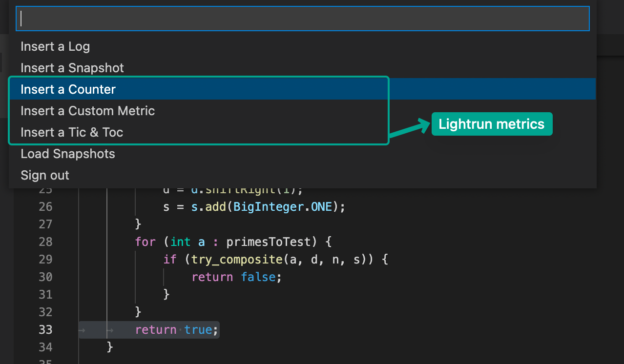Place cursor on the return false statement
624x364 pixels.
tap(237, 277)
